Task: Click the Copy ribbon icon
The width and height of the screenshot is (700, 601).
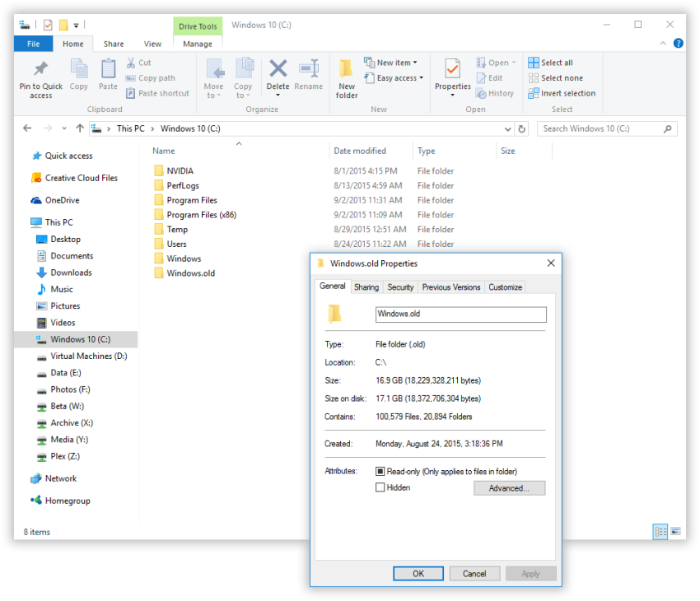Action: [79, 68]
